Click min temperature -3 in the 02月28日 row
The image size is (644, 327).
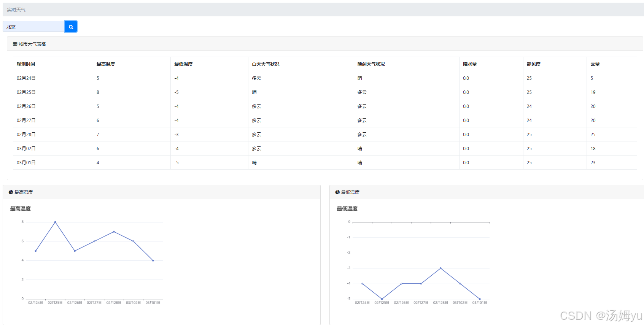coord(177,135)
